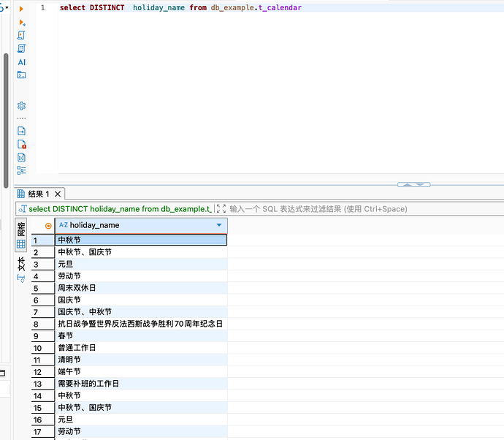Close the 结果 1 results tab
This screenshot has height=440, width=504.
pyautogui.click(x=58, y=194)
